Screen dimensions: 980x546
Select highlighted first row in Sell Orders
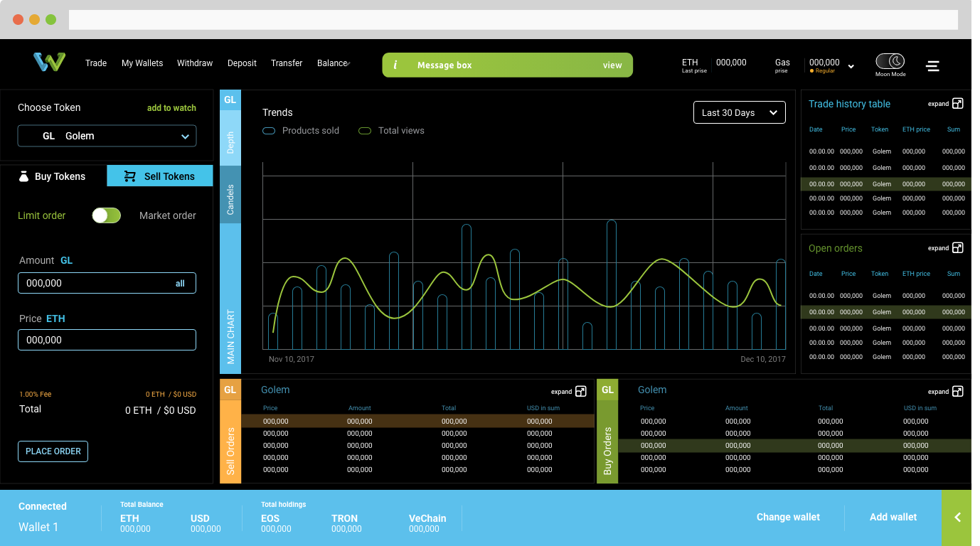pyautogui.click(x=418, y=422)
